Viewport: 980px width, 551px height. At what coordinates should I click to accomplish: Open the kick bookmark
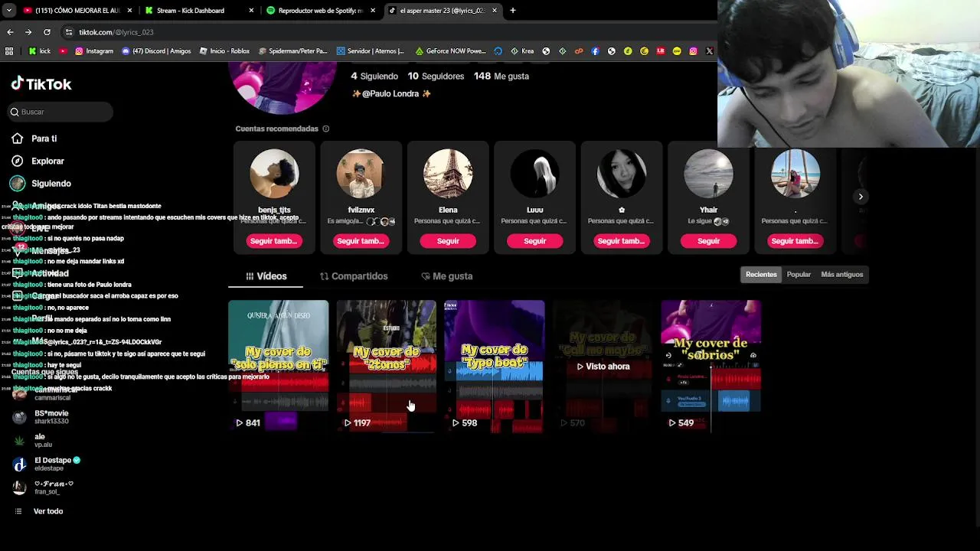click(40, 51)
